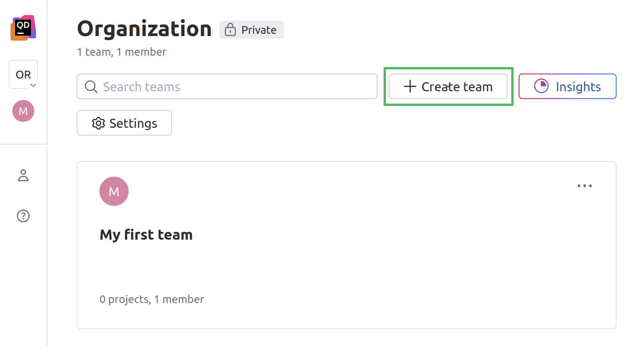The width and height of the screenshot is (644, 346).
Task: Click the lock icon in the Private badge
Action: tap(229, 30)
